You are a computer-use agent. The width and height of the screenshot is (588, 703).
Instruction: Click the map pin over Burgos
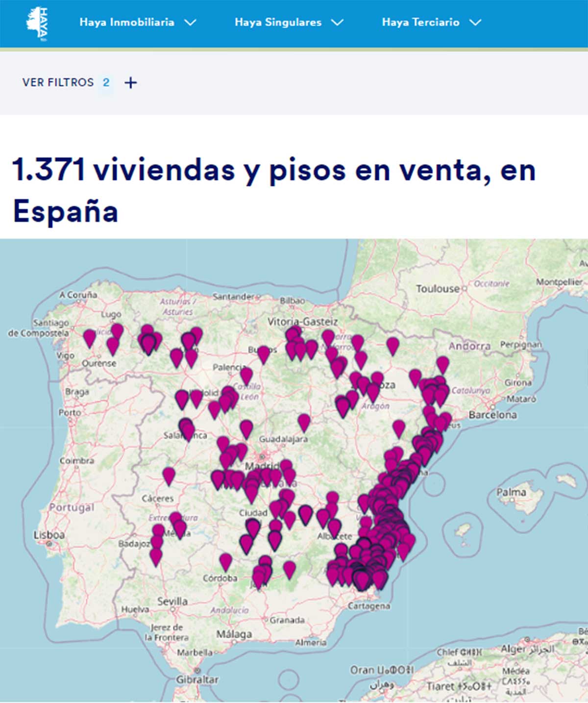264,353
